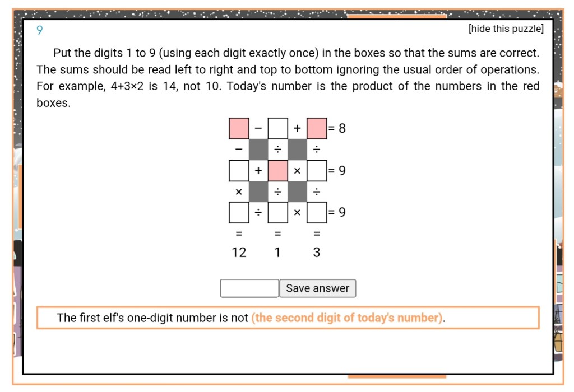The image size is (574, 392).
Task: Select the first red box in the row equalling 8
Action: click(239, 128)
